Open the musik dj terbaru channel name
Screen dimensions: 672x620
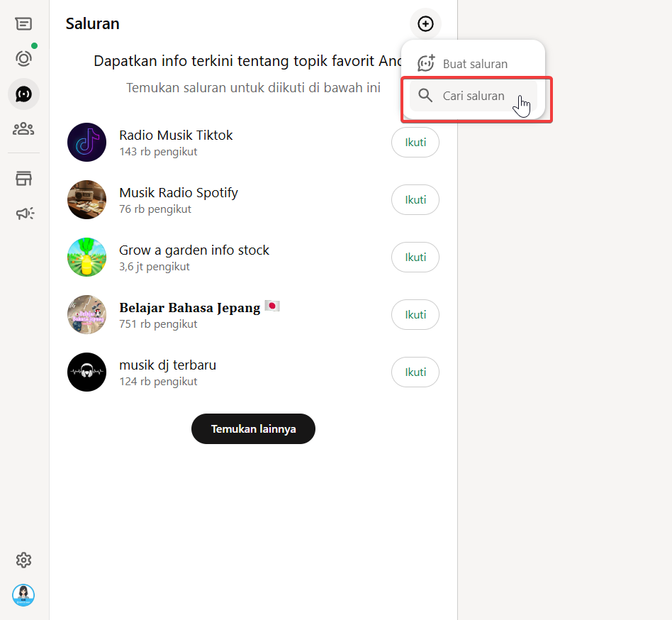[167, 365]
